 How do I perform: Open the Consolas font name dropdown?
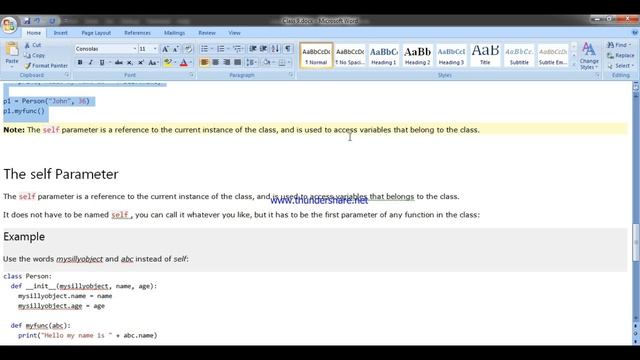pyautogui.click(x=134, y=49)
